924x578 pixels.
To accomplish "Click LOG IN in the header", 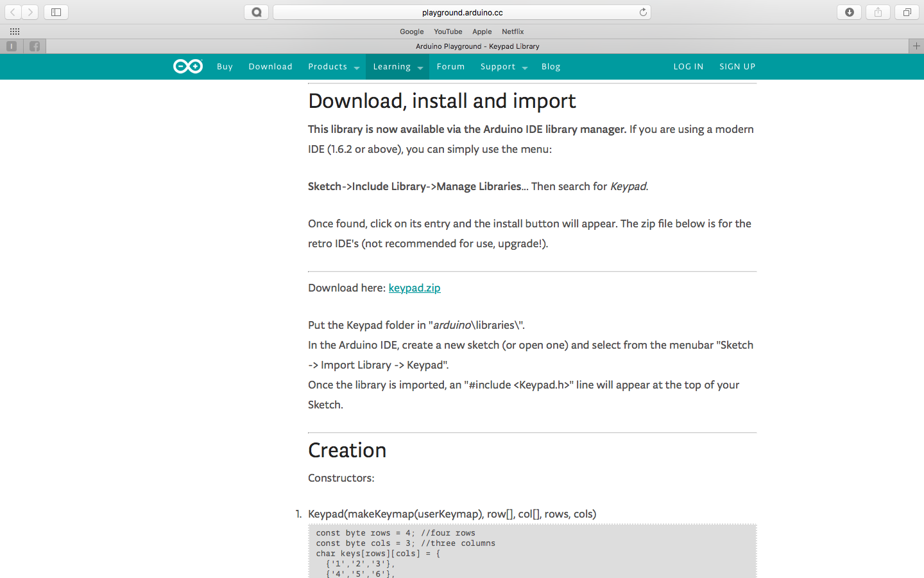I will 689,66.
